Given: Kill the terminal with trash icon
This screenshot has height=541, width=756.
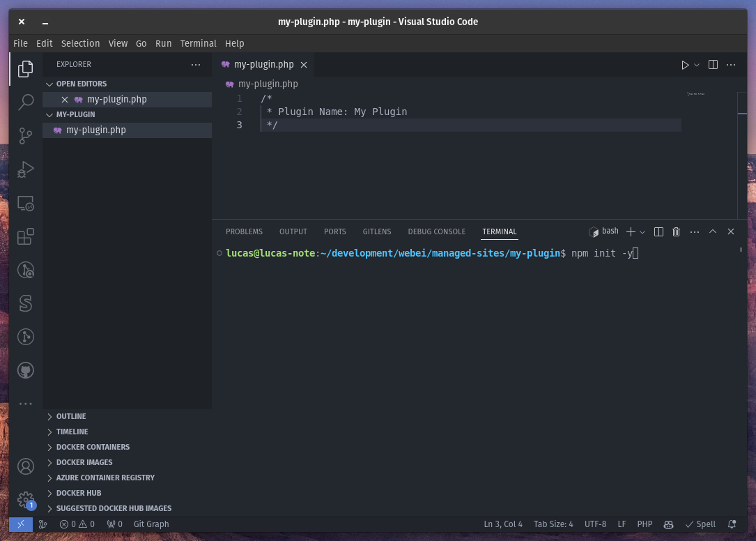Looking at the screenshot, I should [677, 231].
